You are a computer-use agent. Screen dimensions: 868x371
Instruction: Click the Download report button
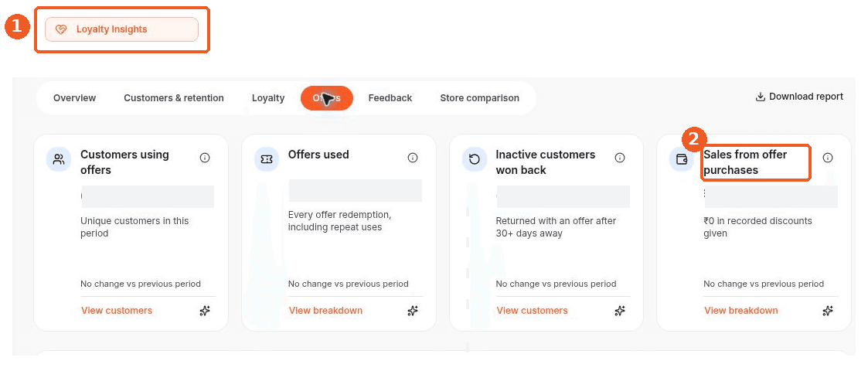[x=799, y=97]
